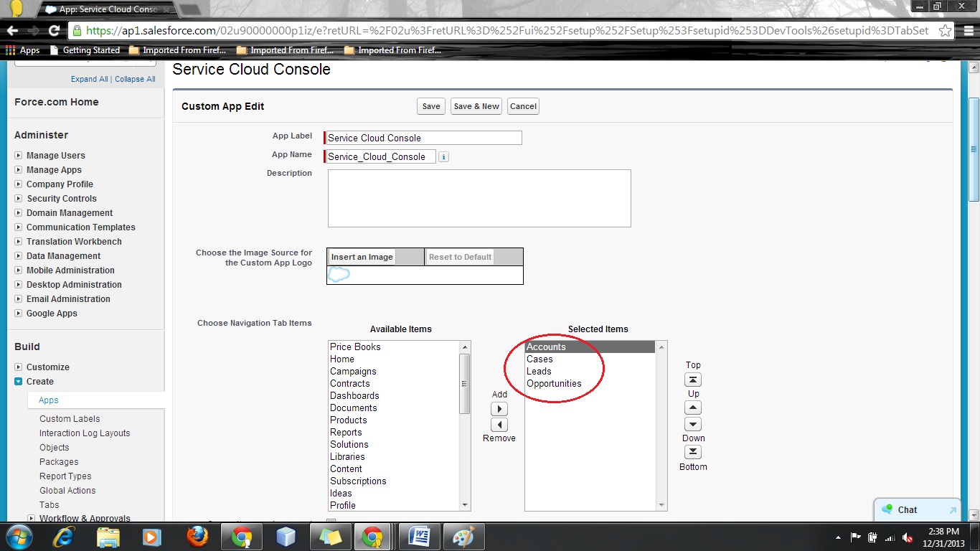Click the info icon beside App Name
This screenshot has width=980, height=551.
(x=443, y=157)
